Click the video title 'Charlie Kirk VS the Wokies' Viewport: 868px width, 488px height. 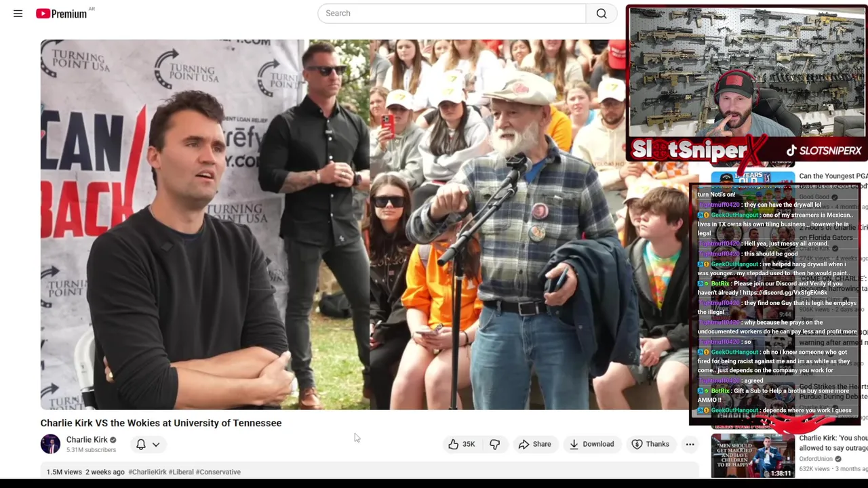(x=161, y=423)
